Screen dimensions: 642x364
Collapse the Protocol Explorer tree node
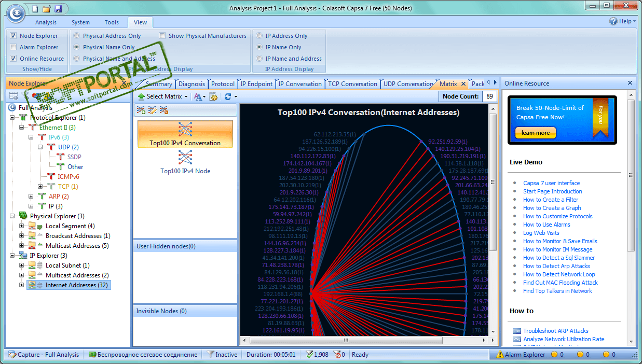[12, 118]
